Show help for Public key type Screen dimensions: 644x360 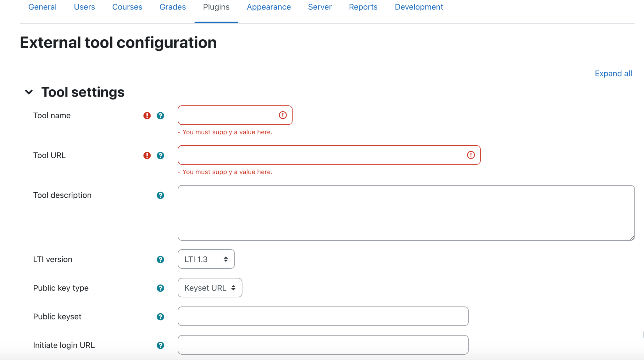click(x=160, y=288)
